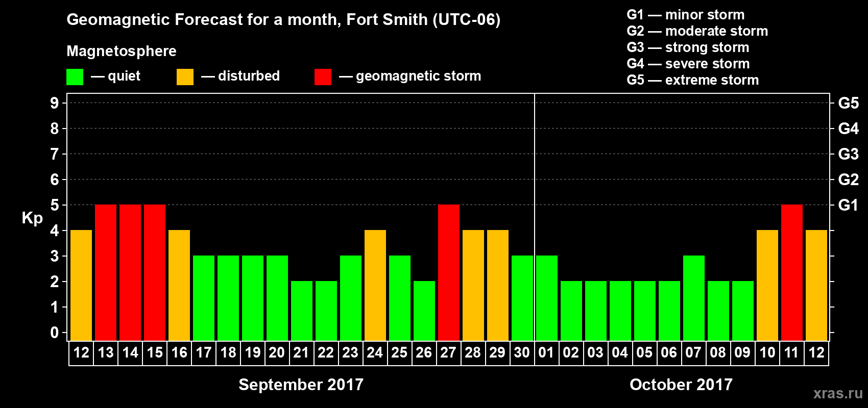The image size is (868, 408).
Task: Click date label 04 on the axis
Action: click(x=620, y=352)
